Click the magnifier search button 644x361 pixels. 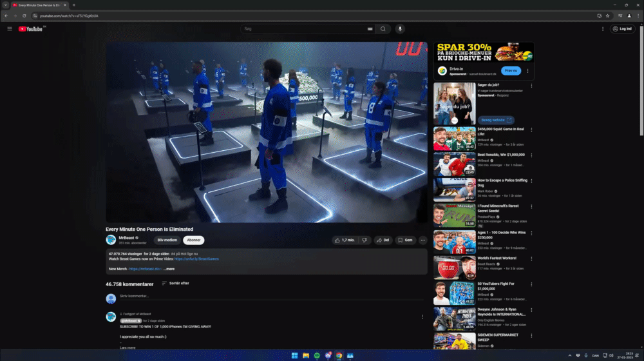click(383, 29)
